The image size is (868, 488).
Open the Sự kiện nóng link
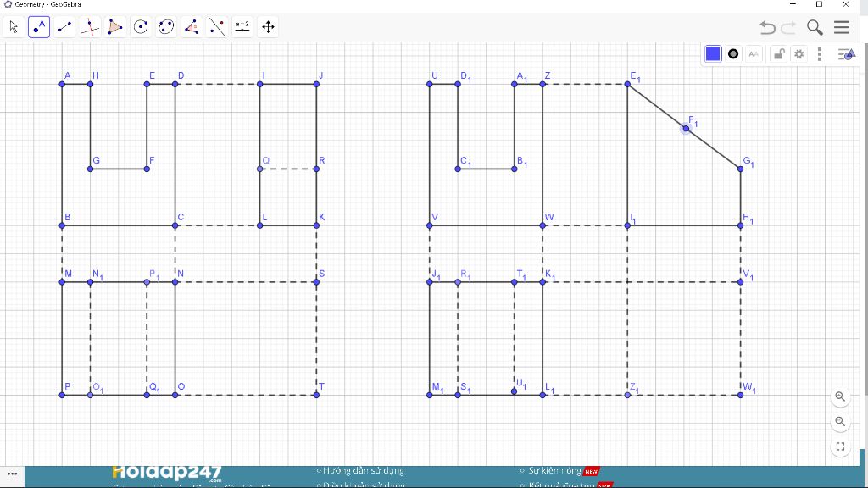point(554,471)
